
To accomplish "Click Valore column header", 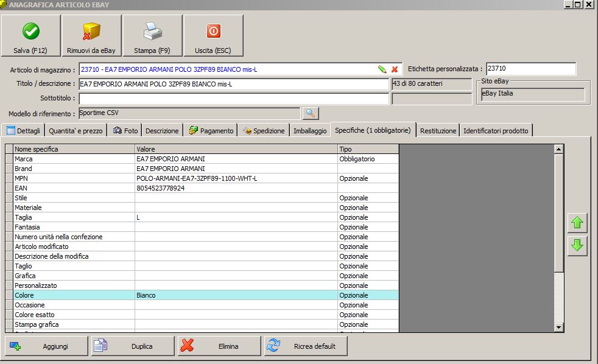I will tap(236, 149).
